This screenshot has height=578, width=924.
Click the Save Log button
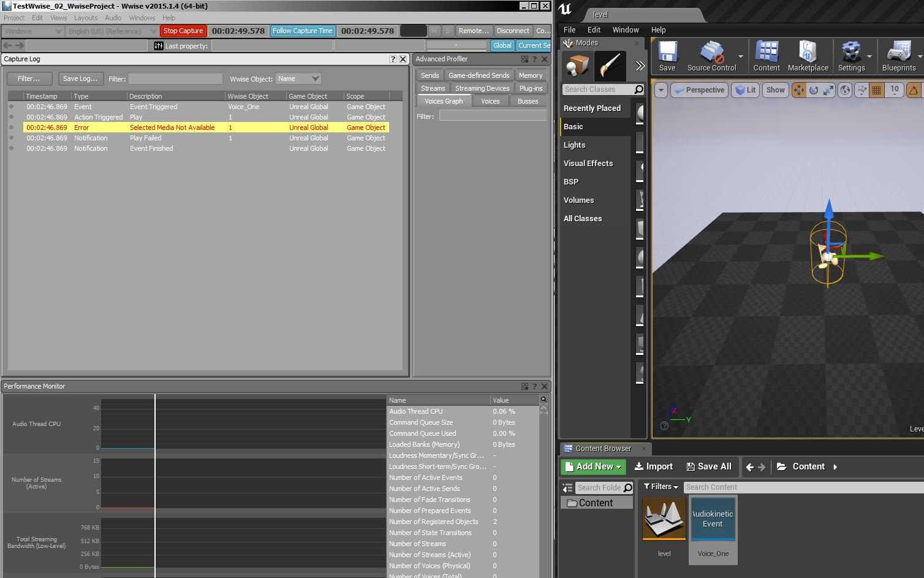(x=80, y=78)
